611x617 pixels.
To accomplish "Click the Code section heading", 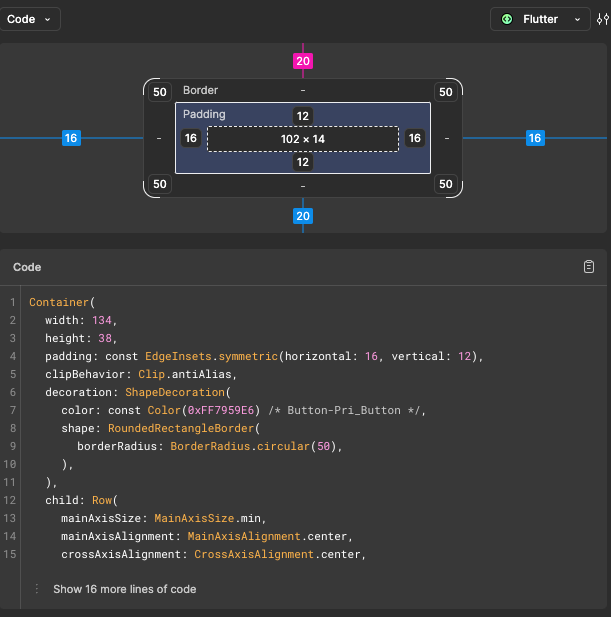I will (27, 267).
